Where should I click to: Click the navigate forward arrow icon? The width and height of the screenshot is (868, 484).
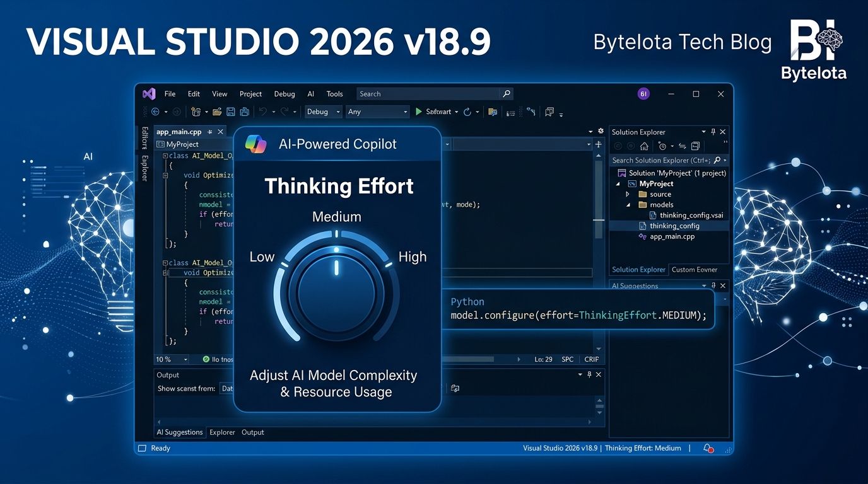177,112
